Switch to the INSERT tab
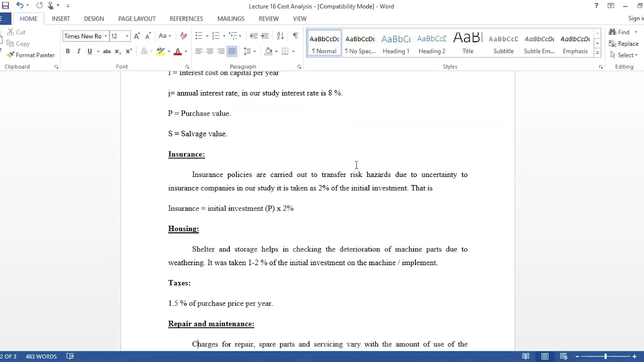The width and height of the screenshot is (644, 362). click(61, 19)
